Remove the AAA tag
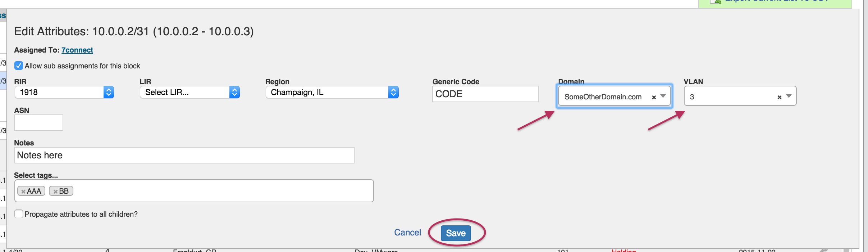 pyautogui.click(x=23, y=192)
